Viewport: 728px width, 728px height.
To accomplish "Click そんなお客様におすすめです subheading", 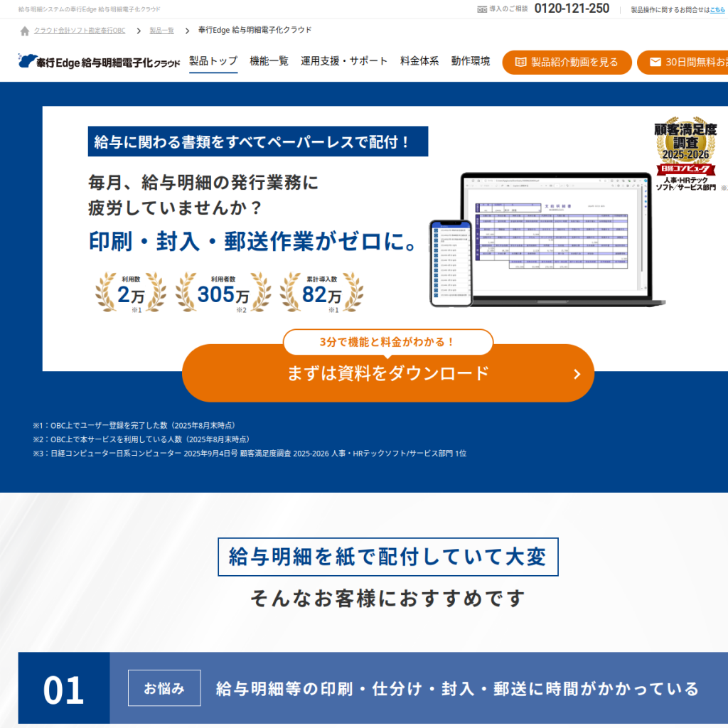I will [387, 598].
